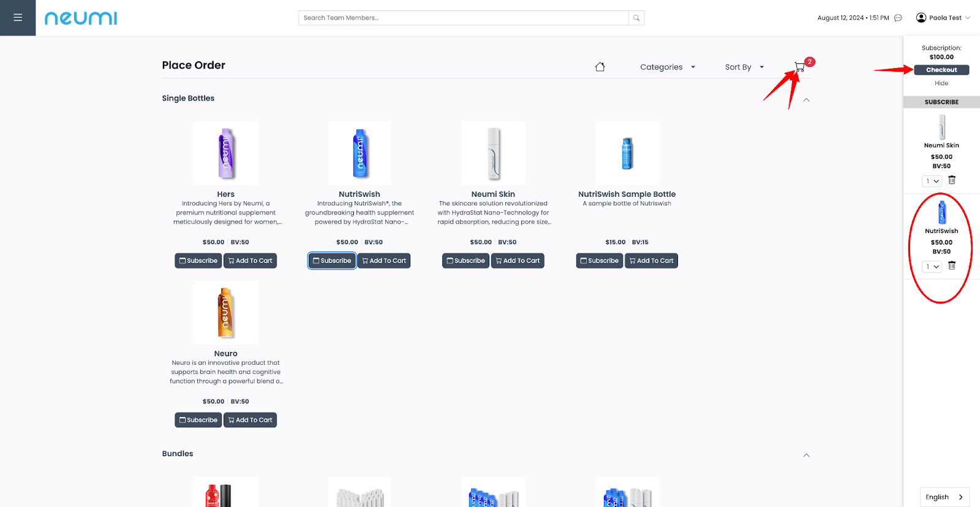Collapse the Bundles section
This screenshot has height=507, width=980.
(x=806, y=455)
